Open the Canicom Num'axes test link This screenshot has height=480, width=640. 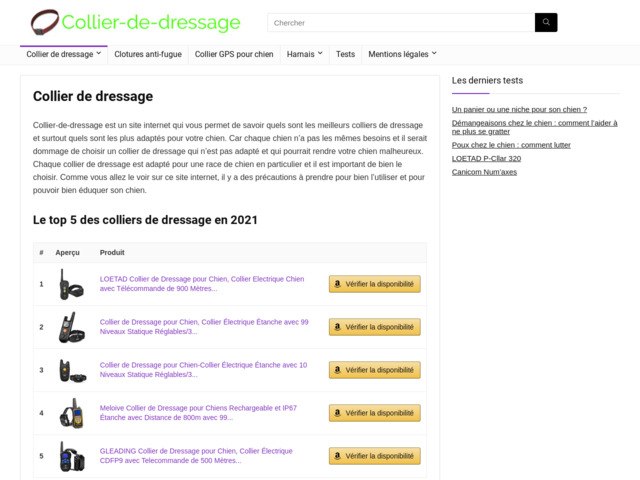click(x=484, y=172)
